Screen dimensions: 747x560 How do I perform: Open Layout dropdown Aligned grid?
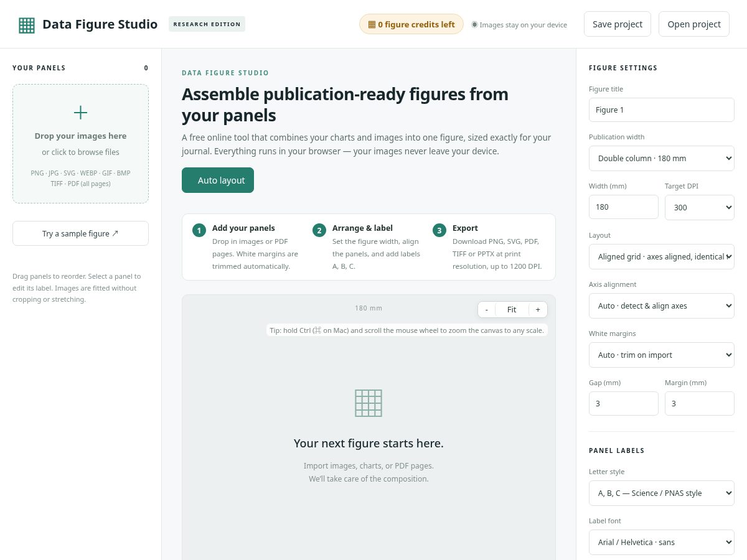tap(662, 256)
